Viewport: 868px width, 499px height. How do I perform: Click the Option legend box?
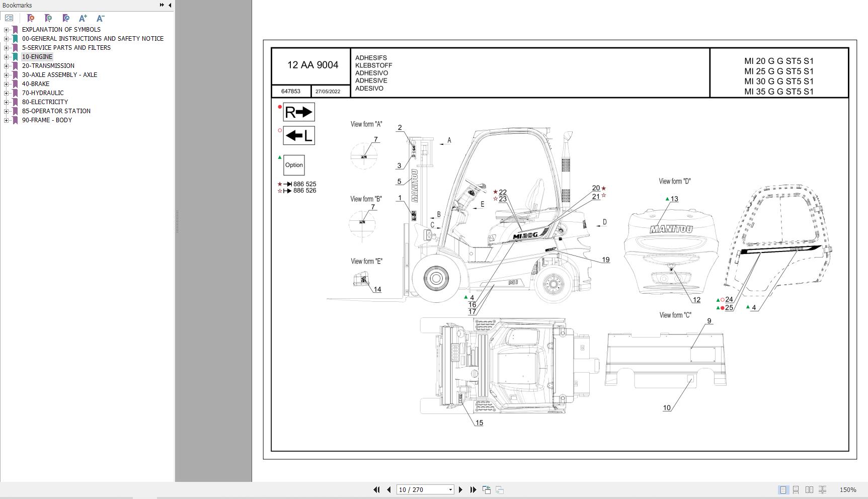pyautogui.click(x=294, y=165)
